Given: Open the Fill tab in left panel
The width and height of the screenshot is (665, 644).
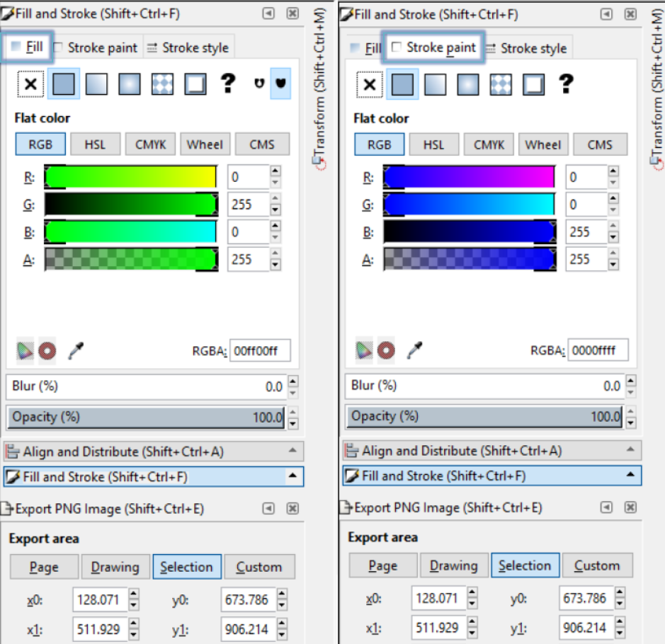Looking at the screenshot, I should point(27,47).
